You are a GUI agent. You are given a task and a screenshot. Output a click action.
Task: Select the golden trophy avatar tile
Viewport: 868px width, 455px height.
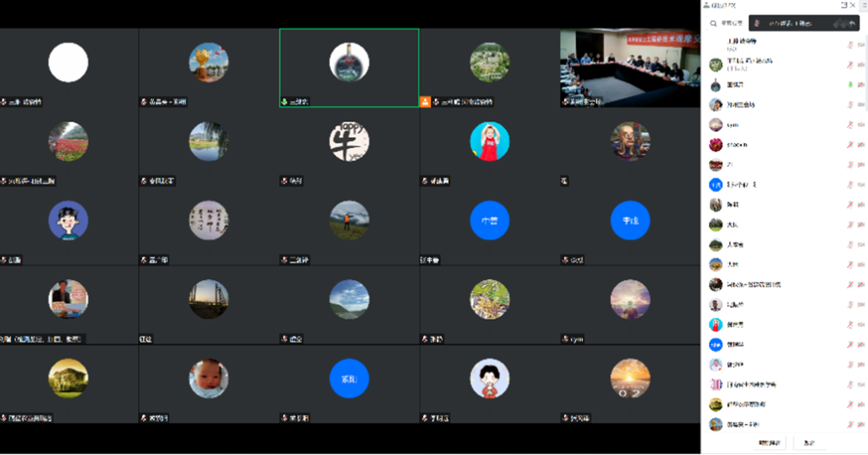coord(208,62)
